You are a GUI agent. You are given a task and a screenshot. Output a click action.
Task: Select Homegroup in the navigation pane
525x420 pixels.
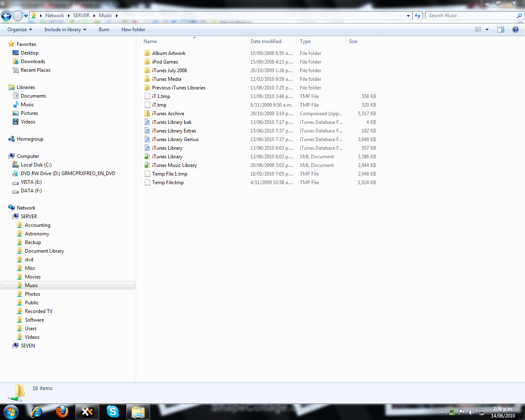coord(30,139)
